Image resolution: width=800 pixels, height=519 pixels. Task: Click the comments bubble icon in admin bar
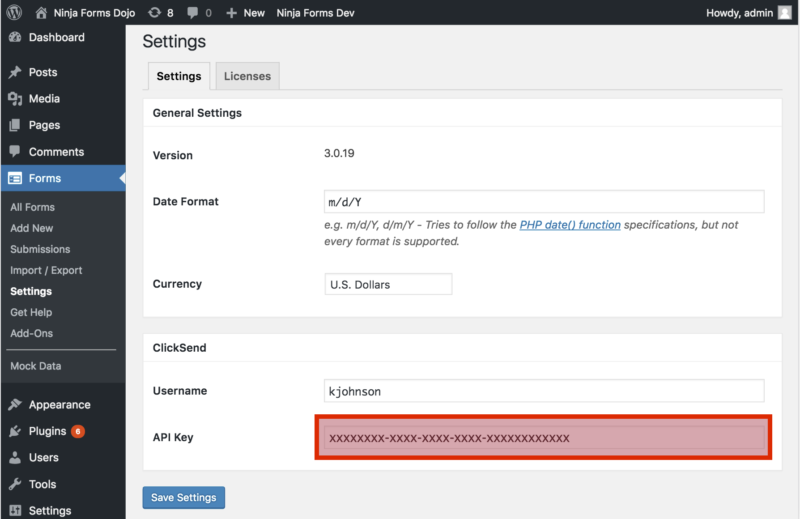coord(192,13)
